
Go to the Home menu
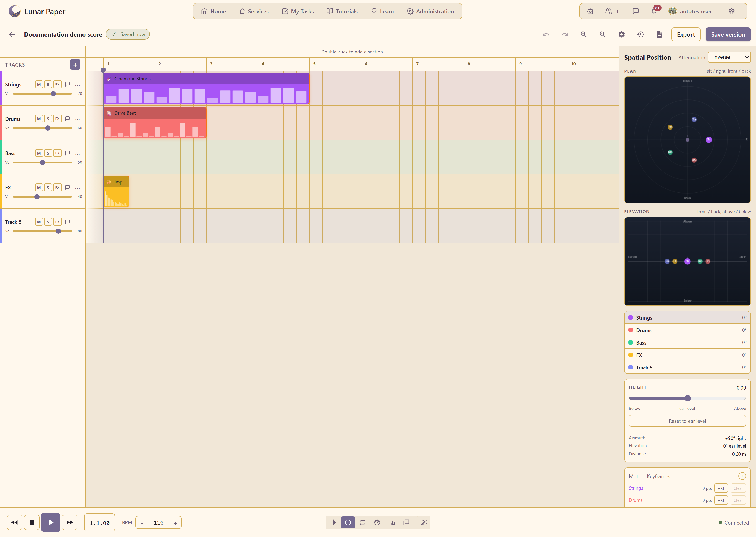pos(213,11)
